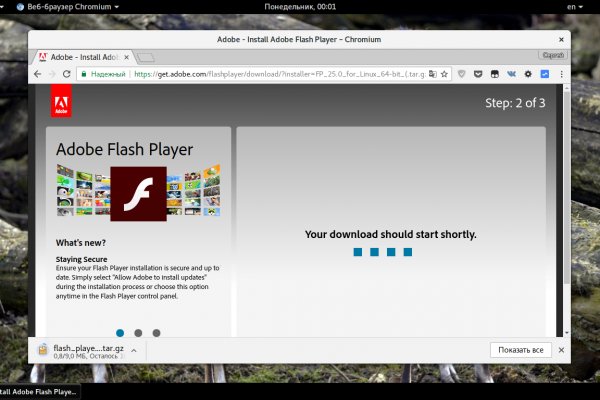The width and height of the screenshot is (600, 400).
Task: Open the 'en' keyboard layout dropdown
Action: pyautogui.click(x=574, y=6)
